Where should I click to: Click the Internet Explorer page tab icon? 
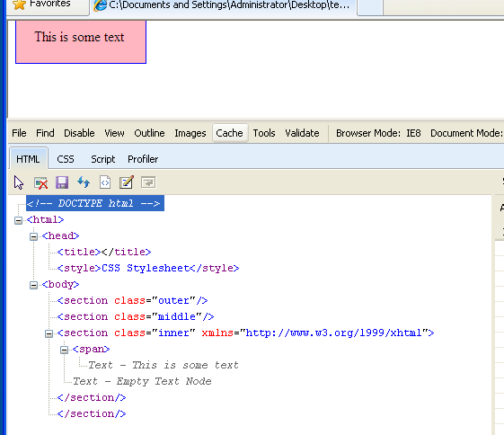point(101,5)
